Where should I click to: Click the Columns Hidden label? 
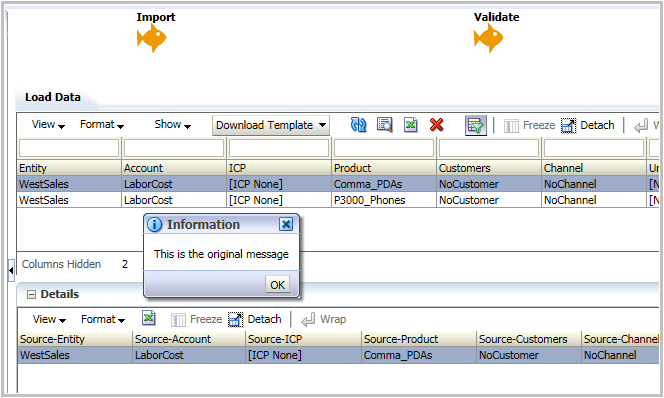[61, 264]
